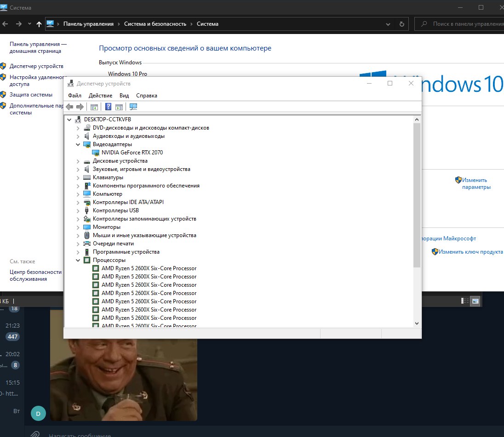Click the refresh icon beside the address bar

click(x=402, y=24)
